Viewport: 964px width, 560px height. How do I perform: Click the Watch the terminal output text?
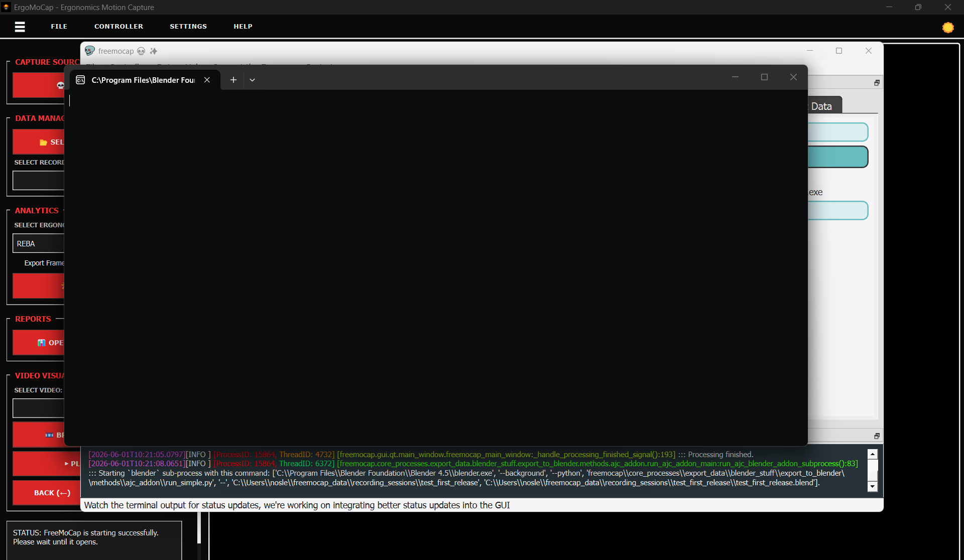tap(297, 505)
